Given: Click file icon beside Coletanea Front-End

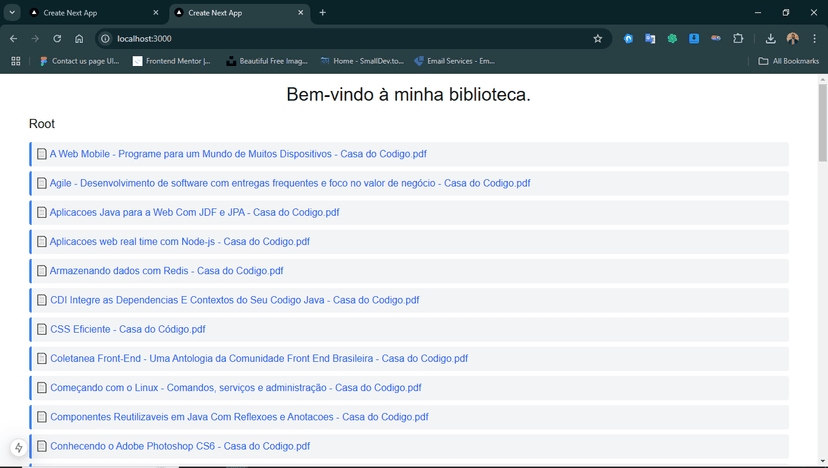Looking at the screenshot, I should click(42, 359).
